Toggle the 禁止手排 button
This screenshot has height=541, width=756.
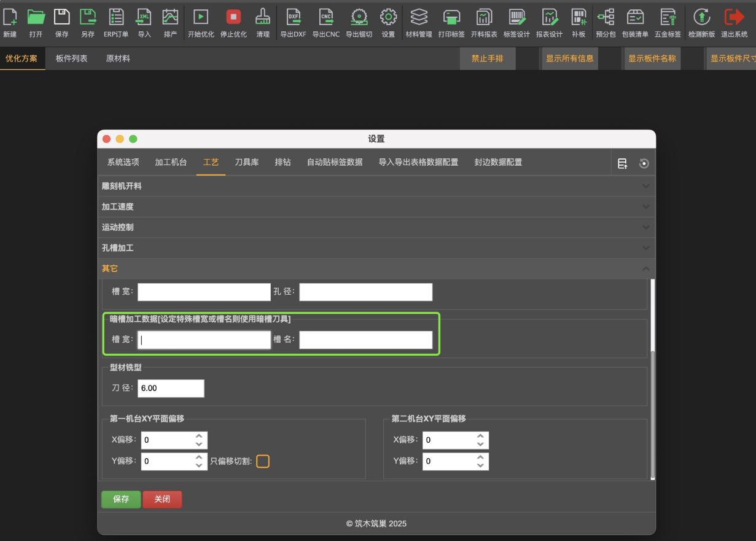[488, 59]
